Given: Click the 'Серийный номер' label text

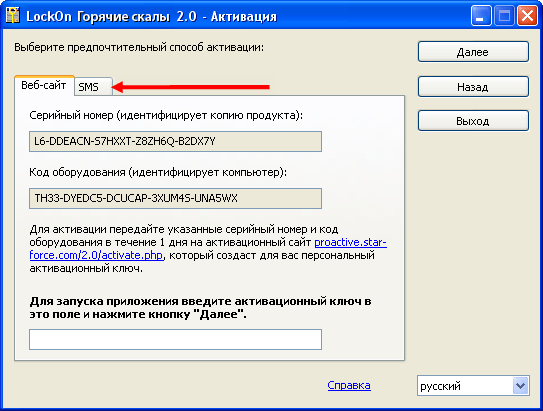Looking at the screenshot, I should coord(166,115).
